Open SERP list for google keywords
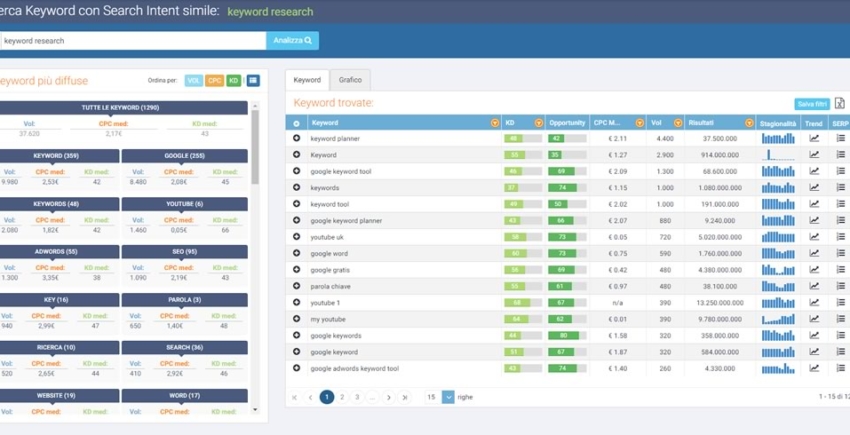 [841, 335]
